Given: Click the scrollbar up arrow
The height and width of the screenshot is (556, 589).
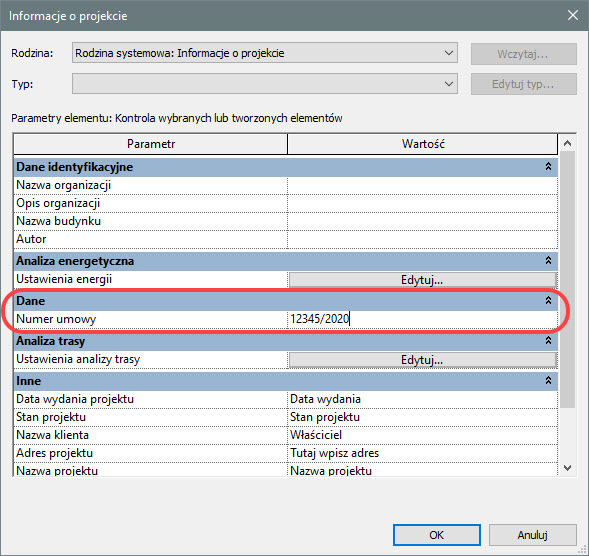Looking at the screenshot, I should 567,143.
